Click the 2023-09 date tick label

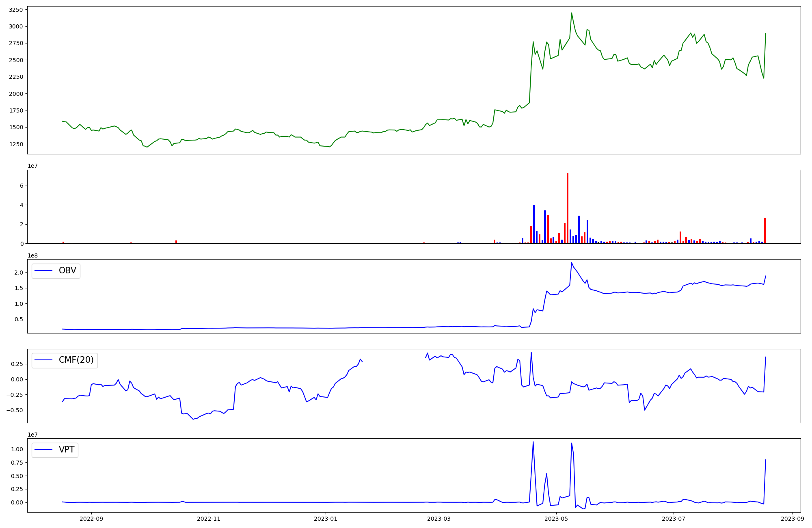click(793, 519)
